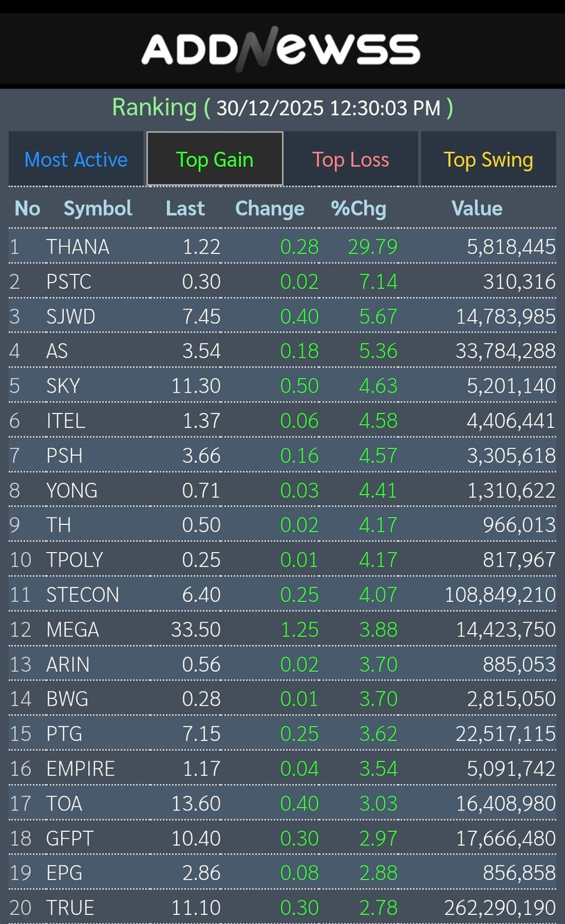Screen dimensions: 565x924
Task: Click the EMPIRE symbol
Action: pyautogui.click(x=80, y=769)
